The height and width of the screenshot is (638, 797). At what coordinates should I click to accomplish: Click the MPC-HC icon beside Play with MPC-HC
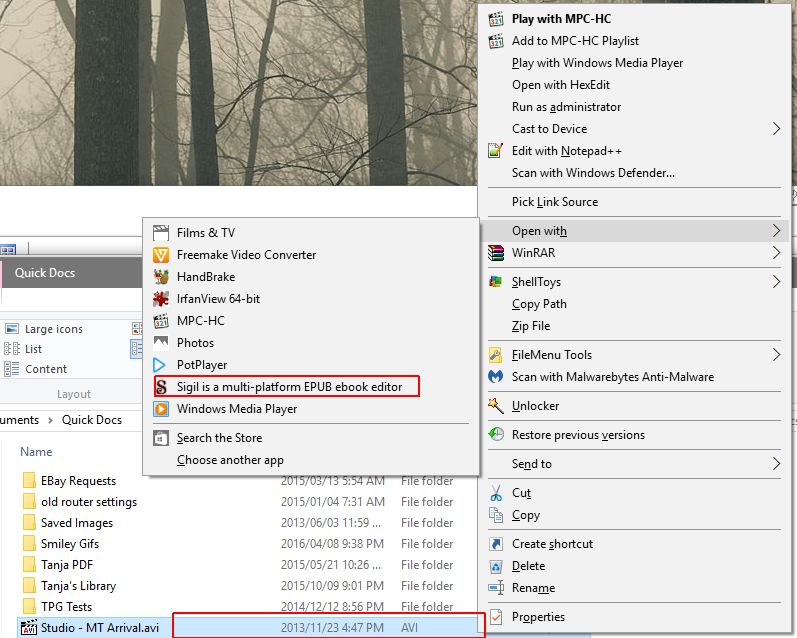(496, 19)
